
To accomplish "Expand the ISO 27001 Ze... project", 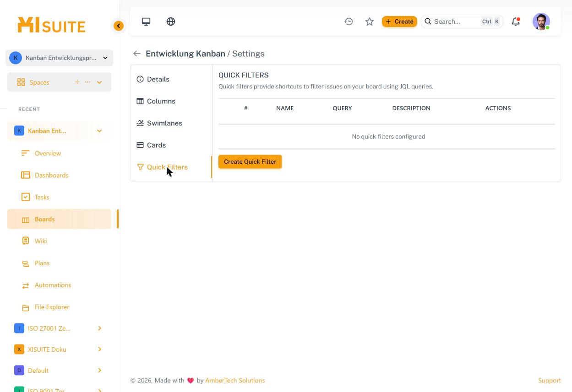I will [99, 328].
